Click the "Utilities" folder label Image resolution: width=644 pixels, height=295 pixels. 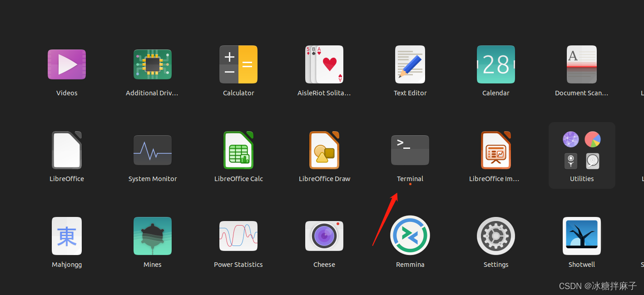pos(582,179)
